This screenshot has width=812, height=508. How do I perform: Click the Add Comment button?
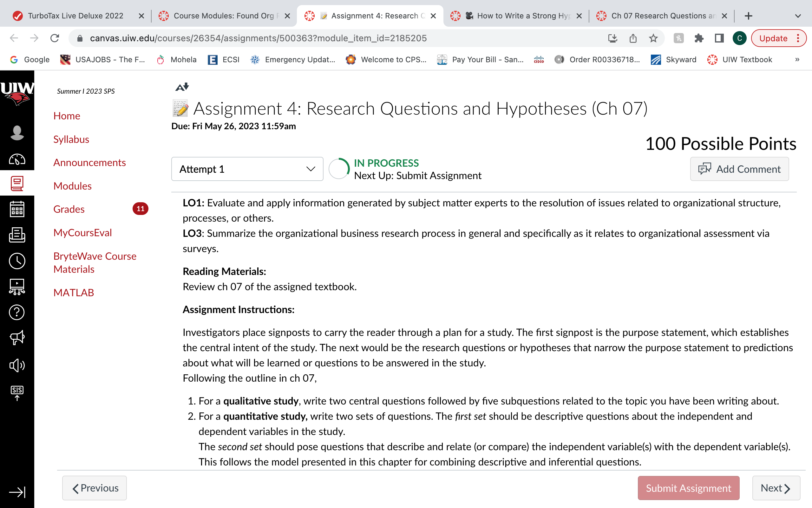click(x=739, y=169)
